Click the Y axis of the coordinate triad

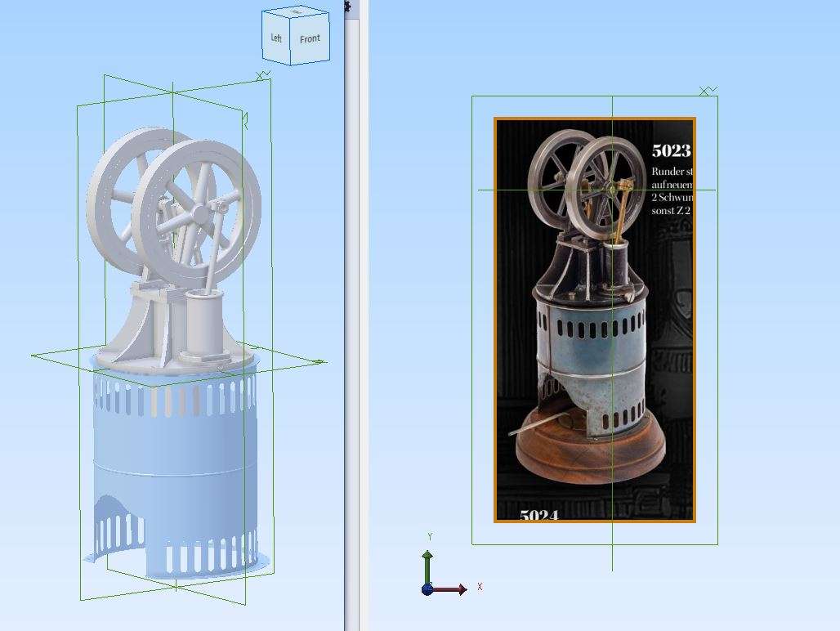point(427,566)
